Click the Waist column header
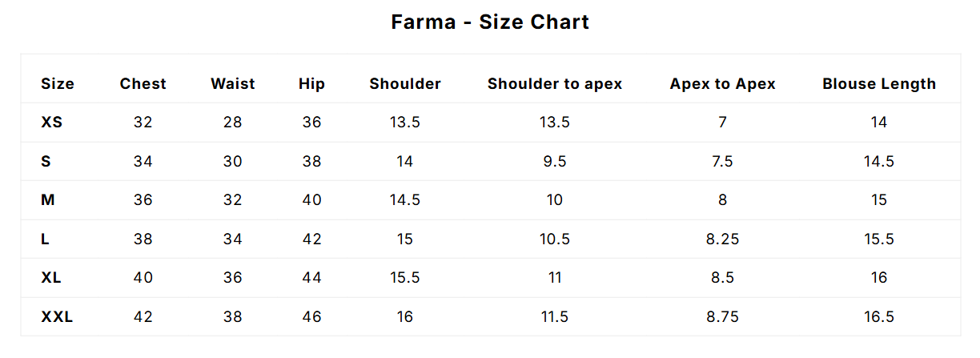Screen dimensions: 980x358 click(233, 83)
